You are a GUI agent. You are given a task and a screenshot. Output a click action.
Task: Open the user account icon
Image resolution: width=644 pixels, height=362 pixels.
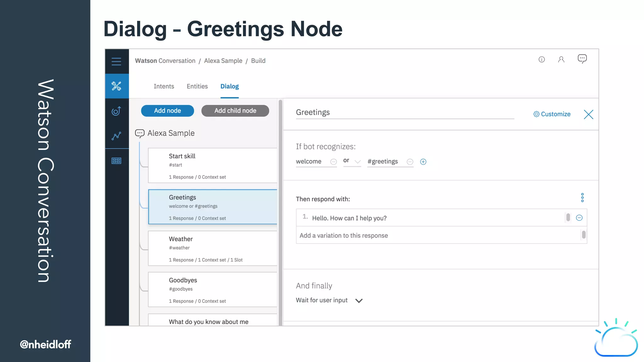pyautogui.click(x=561, y=59)
